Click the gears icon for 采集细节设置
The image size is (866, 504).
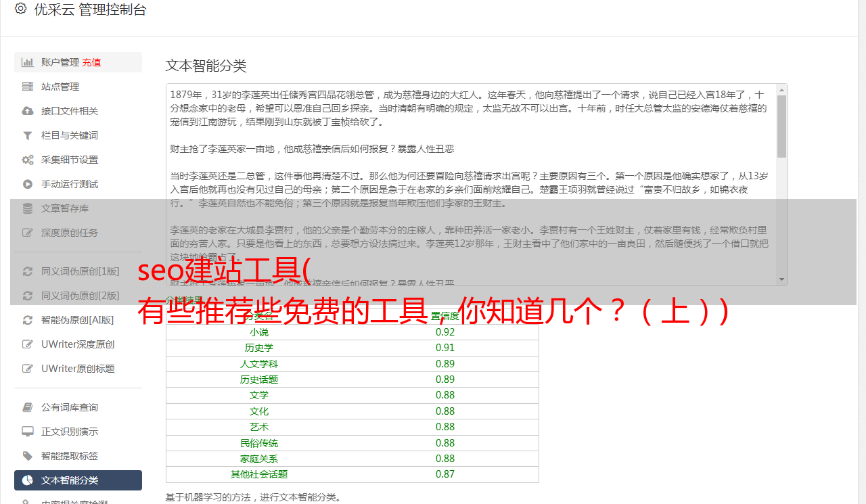(28, 160)
